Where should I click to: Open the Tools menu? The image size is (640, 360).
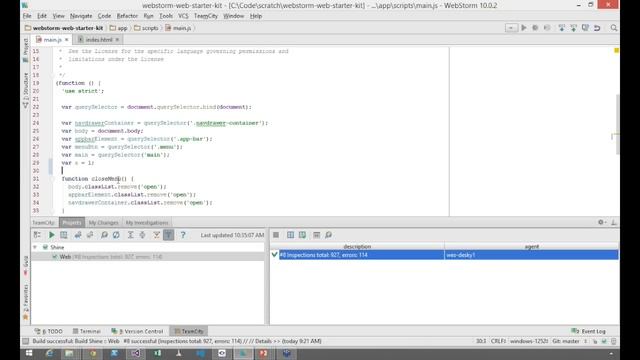click(166, 16)
